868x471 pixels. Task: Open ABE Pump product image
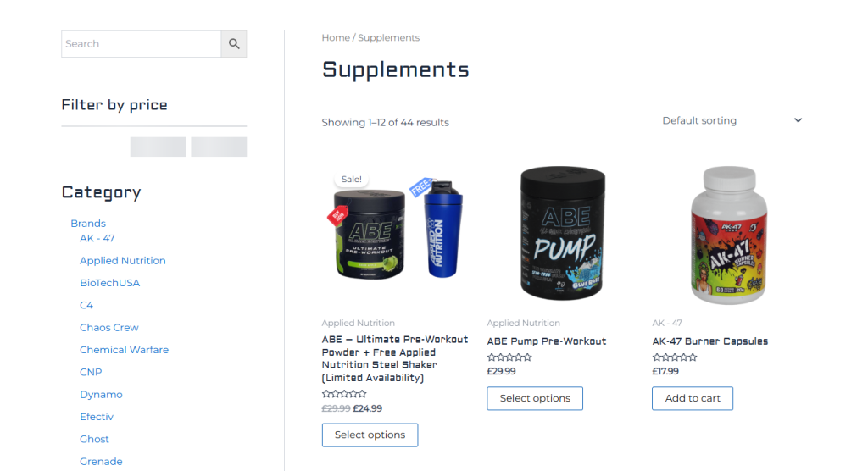pyautogui.click(x=563, y=233)
